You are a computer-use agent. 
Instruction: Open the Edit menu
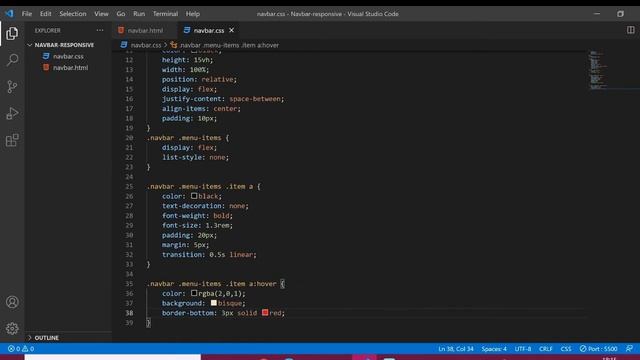point(45,13)
